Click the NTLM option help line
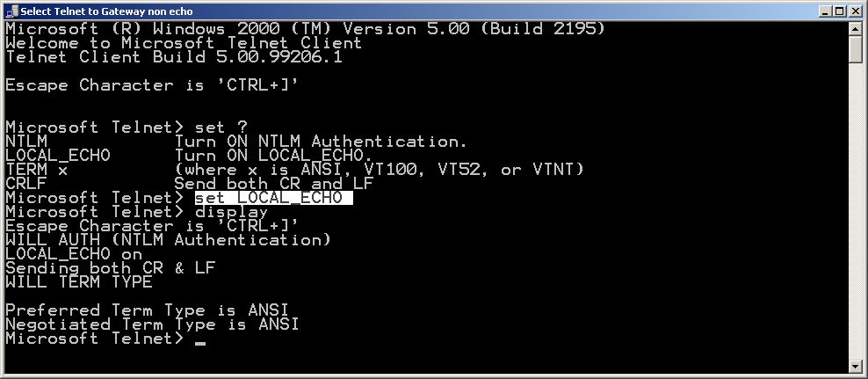Viewport: 868px width, 379px height. point(236,142)
